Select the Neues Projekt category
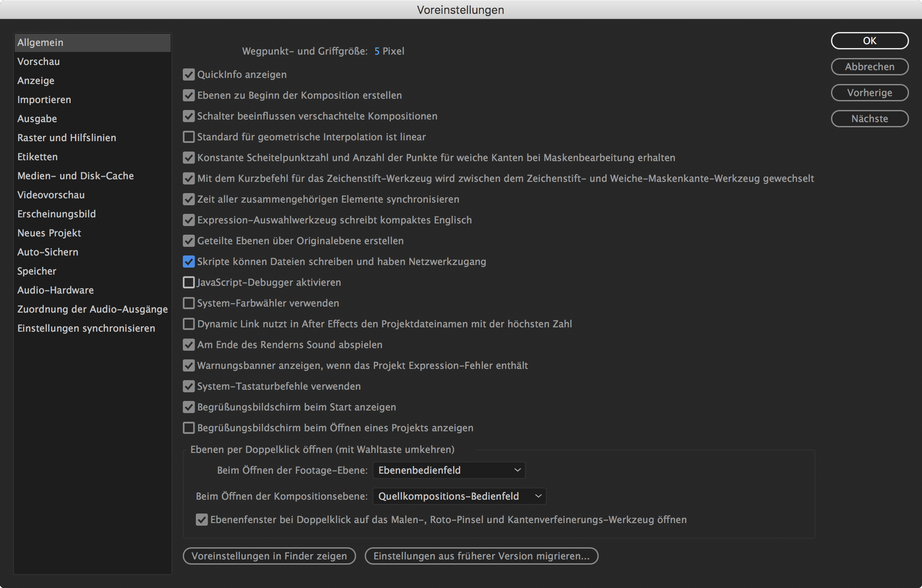Screen dimensions: 922x588 coord(92,233)
